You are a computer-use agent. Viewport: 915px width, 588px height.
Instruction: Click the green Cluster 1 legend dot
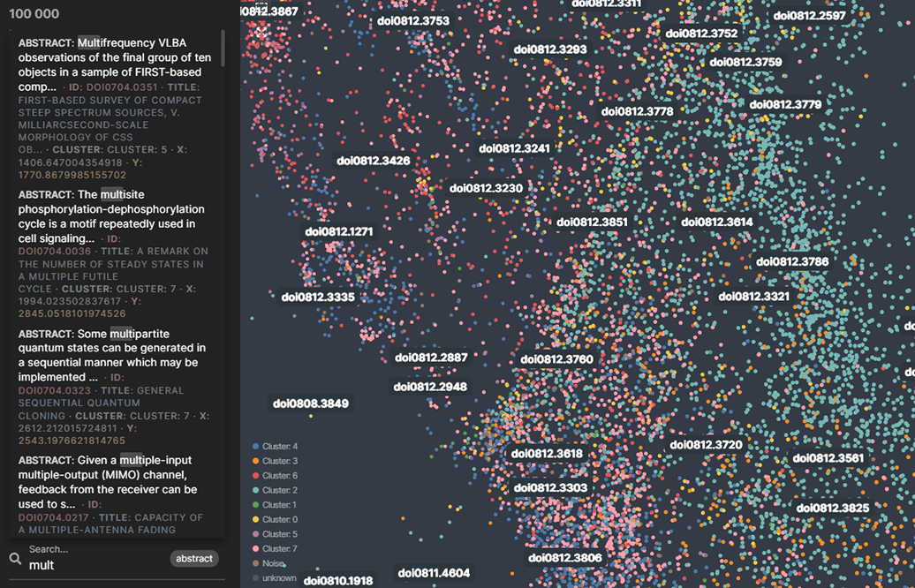pos(255,505)
